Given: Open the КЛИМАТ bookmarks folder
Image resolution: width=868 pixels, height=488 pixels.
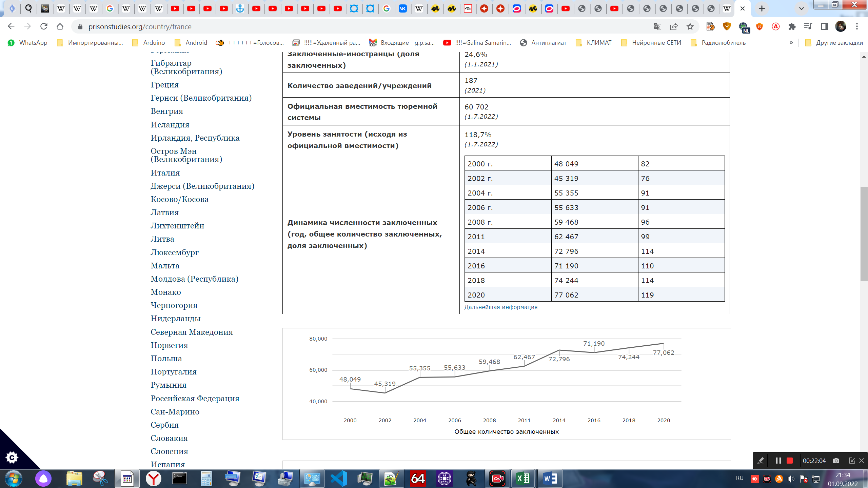Looking at the screenshot, I should pos(594,43).
